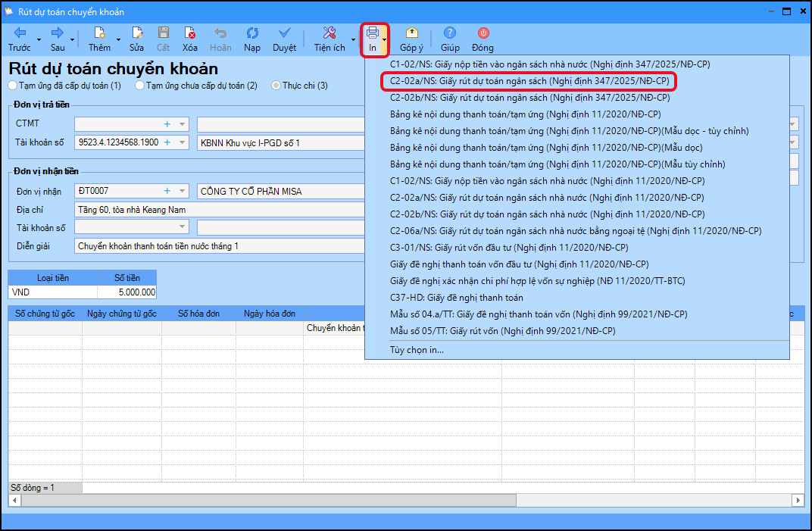Click plus icon in CTMT field
Screen dimensions: 812x531
pos(167,123)
